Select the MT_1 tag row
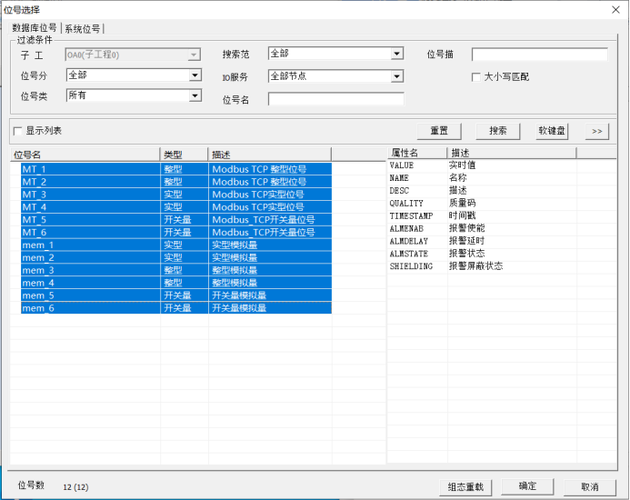 176,169
